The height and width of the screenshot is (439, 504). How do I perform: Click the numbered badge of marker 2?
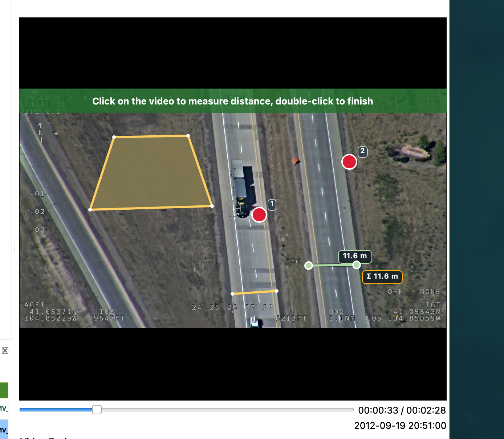point(362,152)
